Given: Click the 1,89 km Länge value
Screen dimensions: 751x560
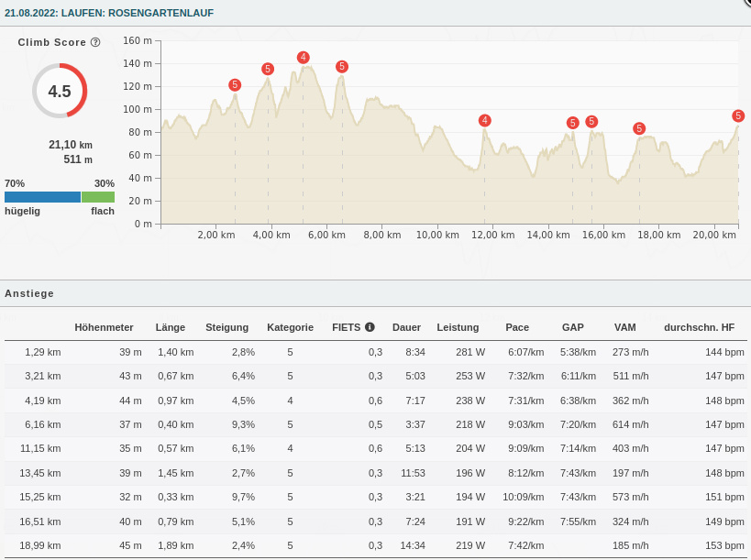Looking at the screenshot, I should (x=176, y=545).
